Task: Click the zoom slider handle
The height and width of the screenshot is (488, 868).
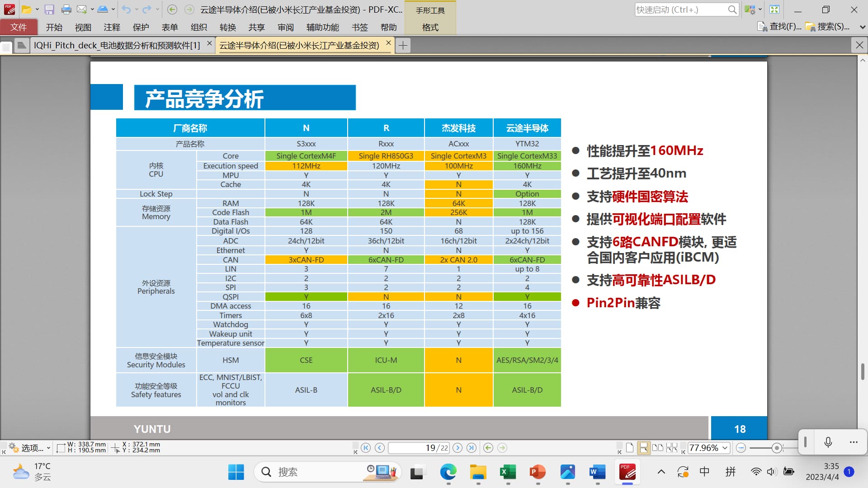Action: pyautogui.click(x=777, y=448)
